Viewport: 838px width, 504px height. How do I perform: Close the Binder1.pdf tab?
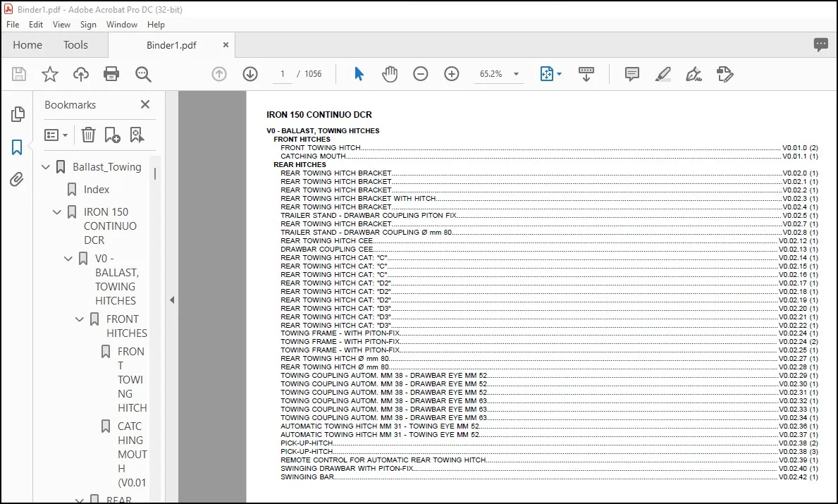pos(226,45)
